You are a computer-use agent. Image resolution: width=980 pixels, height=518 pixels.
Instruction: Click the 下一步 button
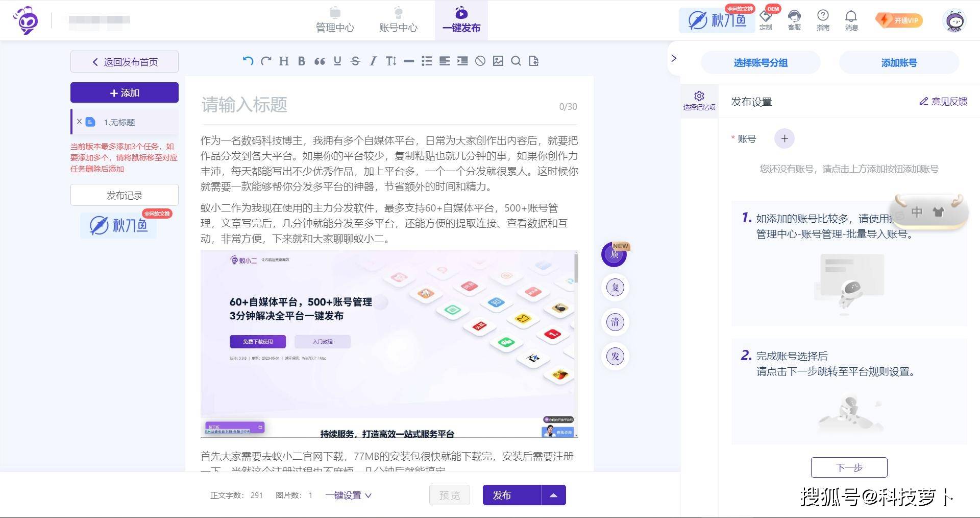849,467
